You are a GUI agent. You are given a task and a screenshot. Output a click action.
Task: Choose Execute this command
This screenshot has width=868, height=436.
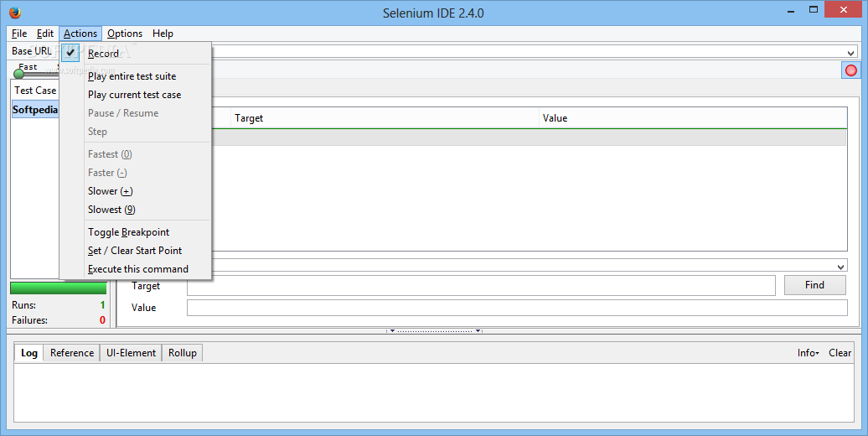138,269
